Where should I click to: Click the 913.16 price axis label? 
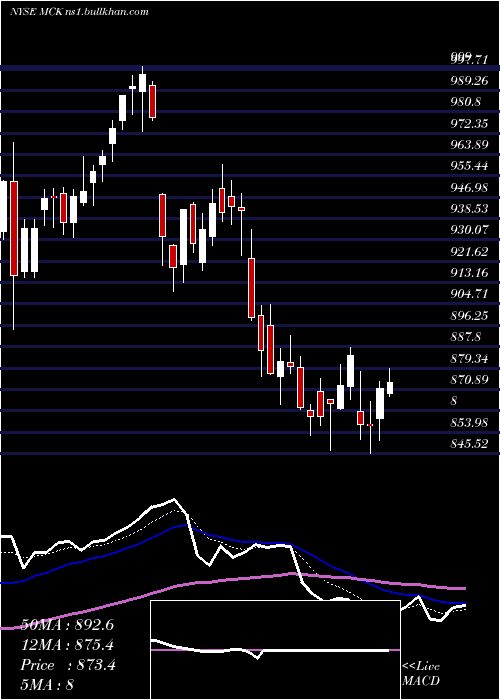point(469,273)
